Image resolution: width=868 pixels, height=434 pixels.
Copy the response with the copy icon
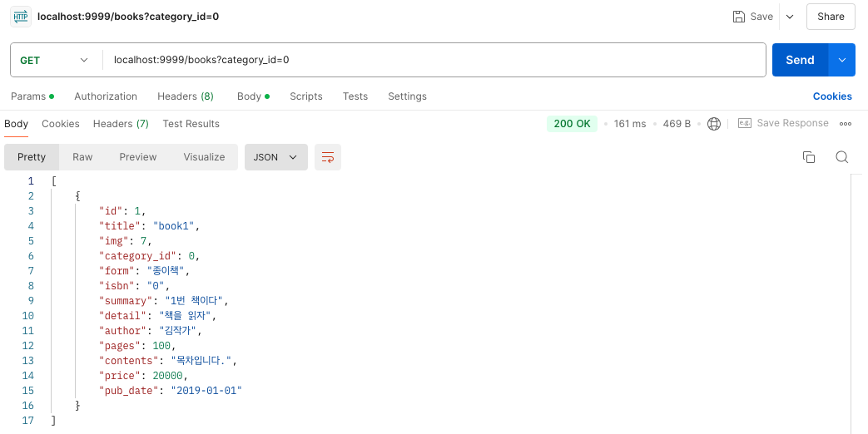click(x=809, y=157)
